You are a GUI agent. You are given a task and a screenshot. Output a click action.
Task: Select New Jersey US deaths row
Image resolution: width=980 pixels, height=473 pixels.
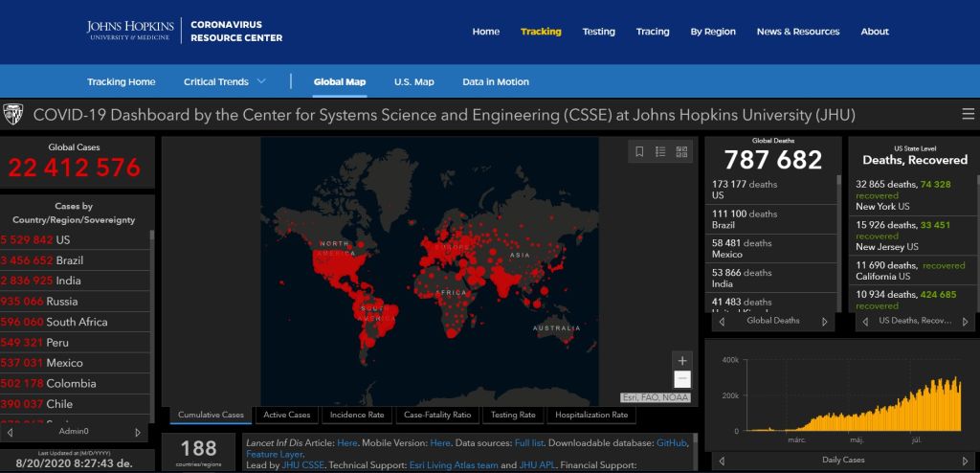[x=912, y=236]
